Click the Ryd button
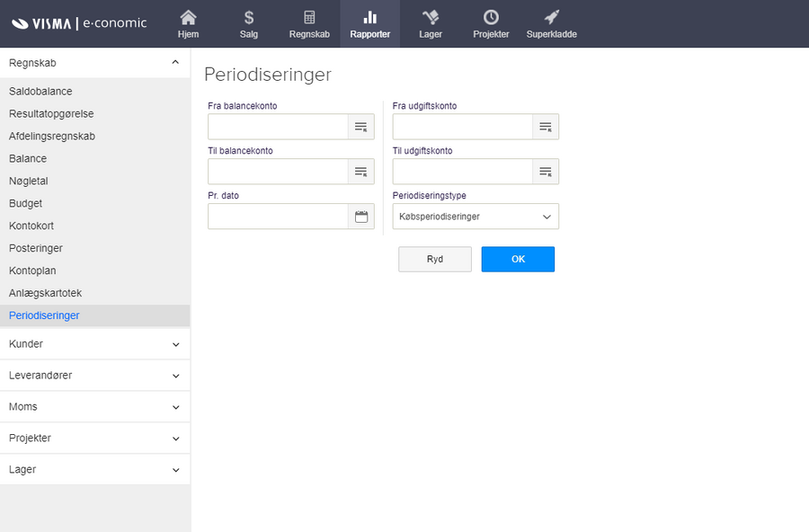The width and height of the screenshot is (809, 532). pos(435,259)
